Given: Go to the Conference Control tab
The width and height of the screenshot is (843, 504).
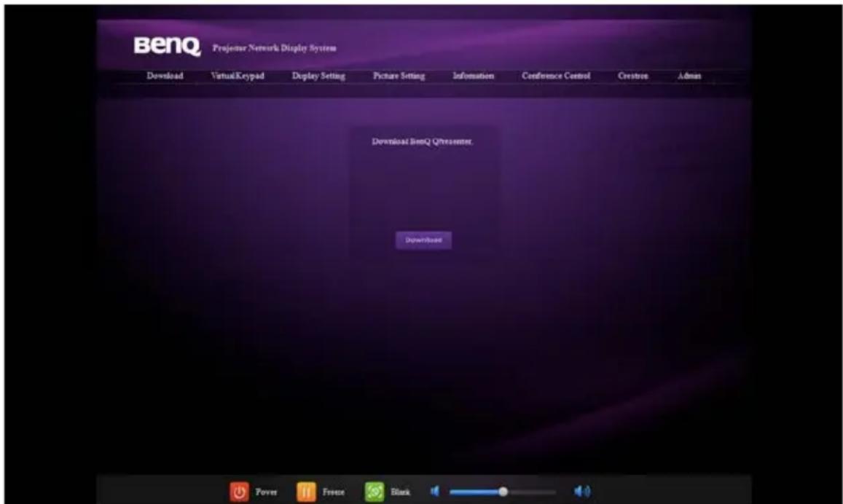Looking at the screenshot, I should pos(556,76).
